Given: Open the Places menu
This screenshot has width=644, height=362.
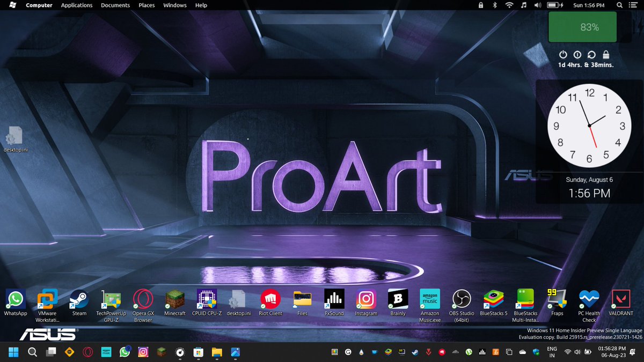Looking at the screenshot, I should point(146,5).
